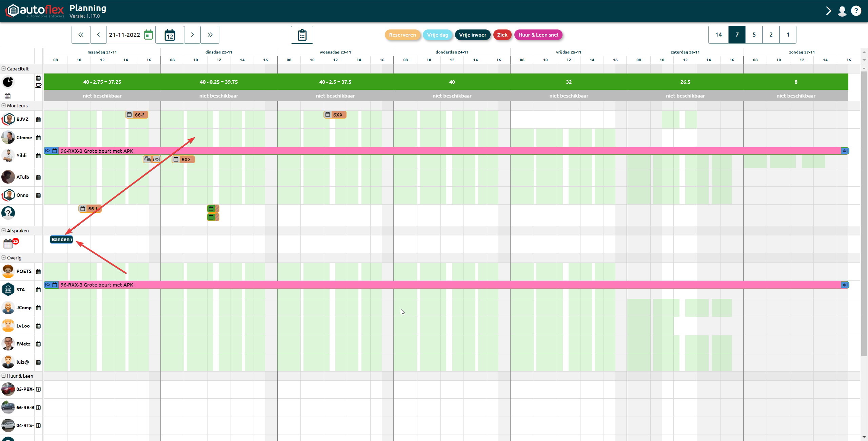Click the Reserveren button
This screenshot has height=441, width=868.
click(402, 35)
